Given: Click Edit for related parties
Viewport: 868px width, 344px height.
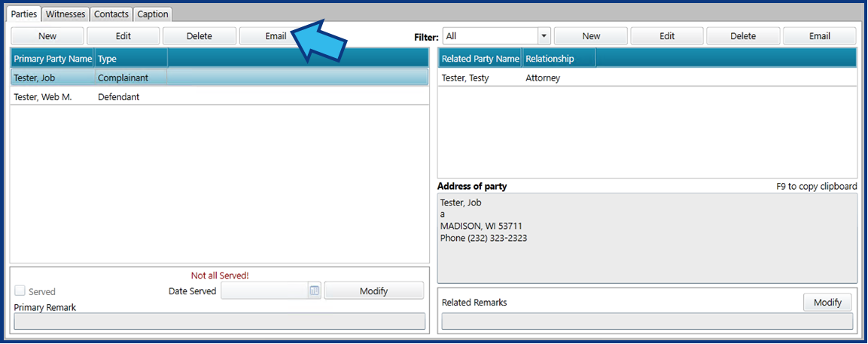Looking at the screenshot, I should [667, 36].
